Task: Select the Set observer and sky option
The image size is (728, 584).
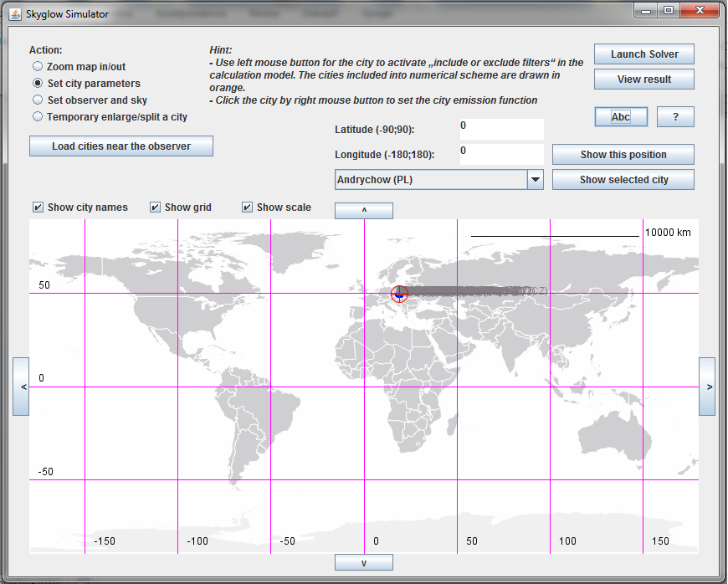Action: 38,100
